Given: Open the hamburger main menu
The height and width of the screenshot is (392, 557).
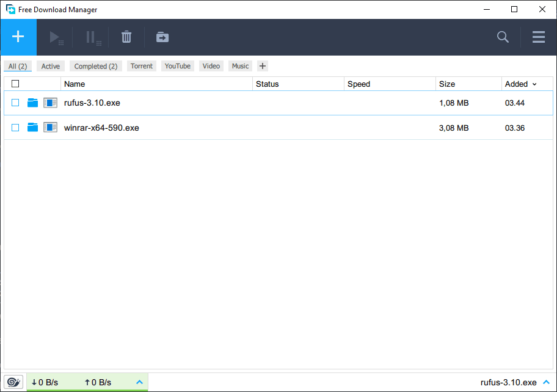Looking at the screenshot, I should pos(539,37).
